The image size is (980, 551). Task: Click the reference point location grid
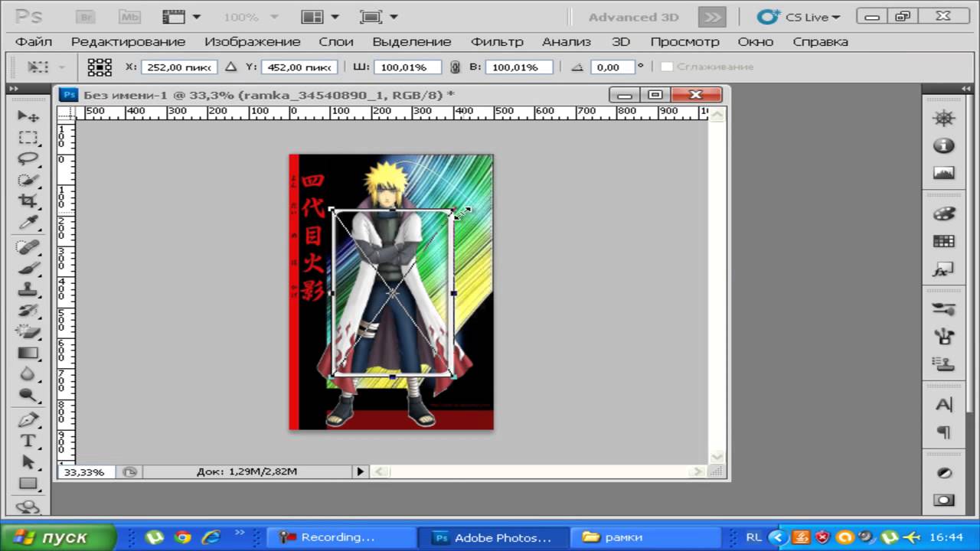pos(100,67)
